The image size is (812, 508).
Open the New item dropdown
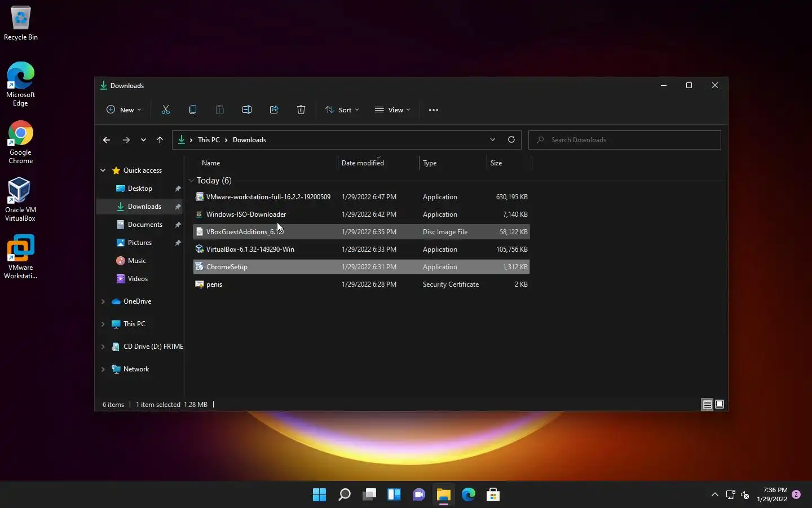tap(124, 110)
